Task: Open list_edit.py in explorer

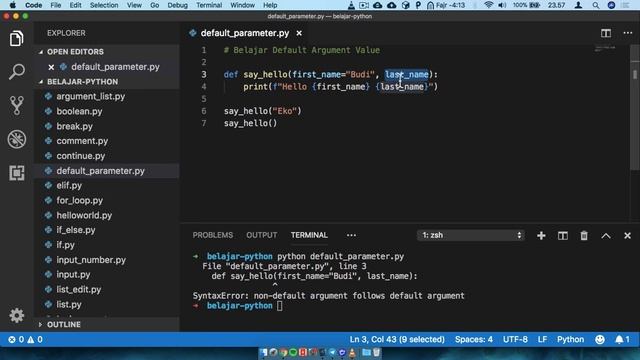Action: [78, 290]
